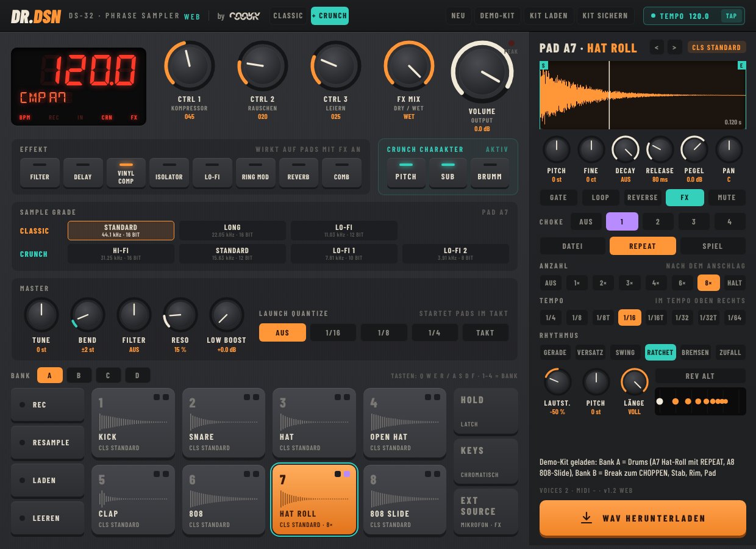Toggle the REV ALT button
756x549 pixels.
[700, 376]
